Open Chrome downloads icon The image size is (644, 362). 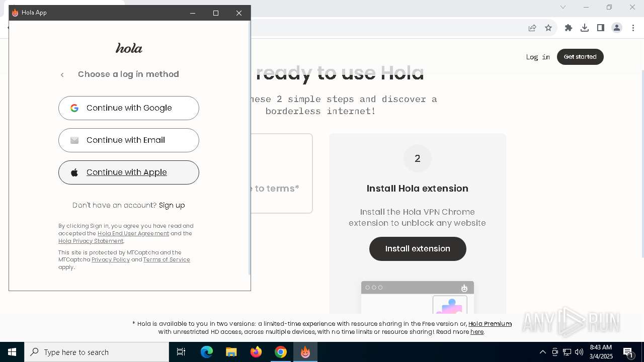(x=585, y=28)
